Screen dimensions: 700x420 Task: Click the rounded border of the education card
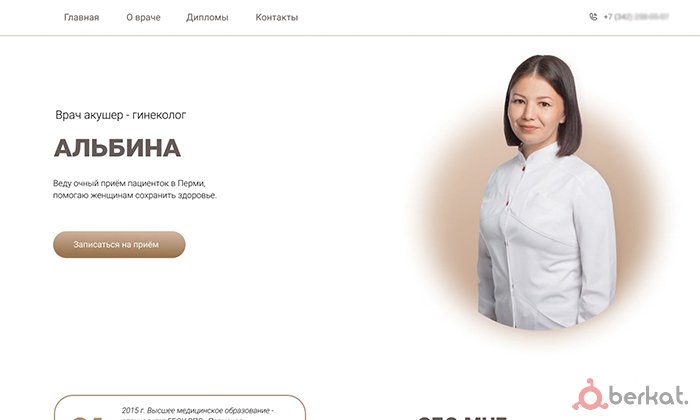click(180, 395)
